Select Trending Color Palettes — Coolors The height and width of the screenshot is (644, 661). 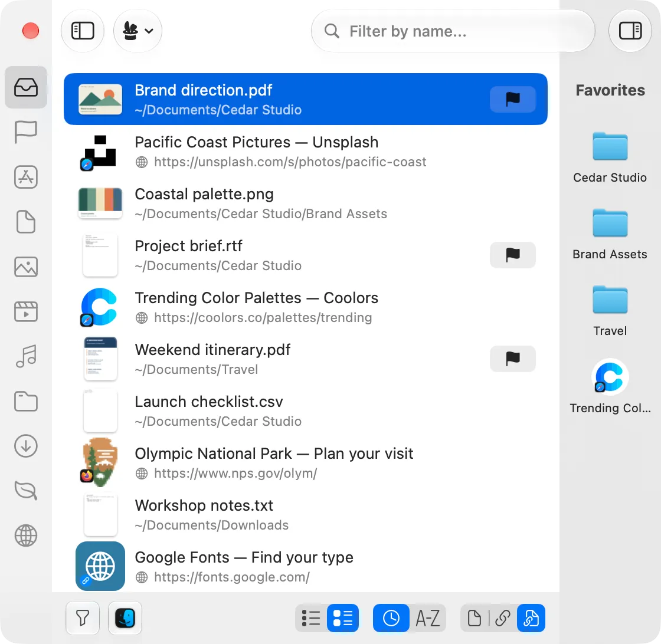click(306, 307)
